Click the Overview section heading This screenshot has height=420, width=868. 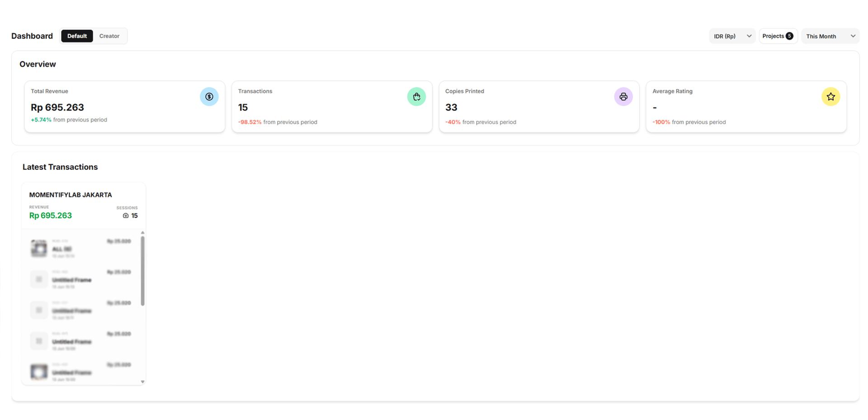(38, 64)
